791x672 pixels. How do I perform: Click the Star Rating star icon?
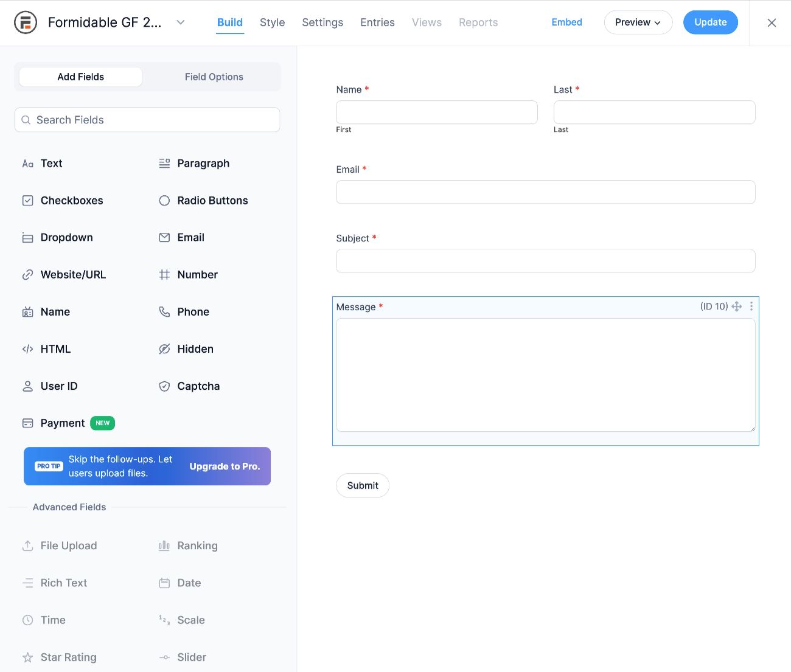(x=28, y=657)
